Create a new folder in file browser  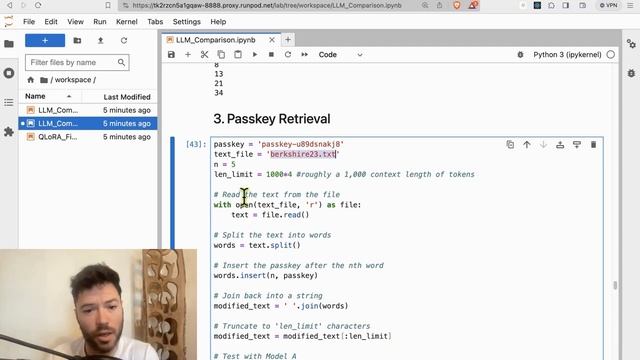click(x=77, y=40)
